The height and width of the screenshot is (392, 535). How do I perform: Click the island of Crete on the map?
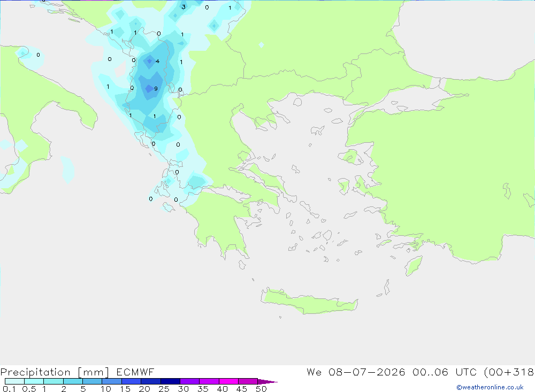pos(309,302)
